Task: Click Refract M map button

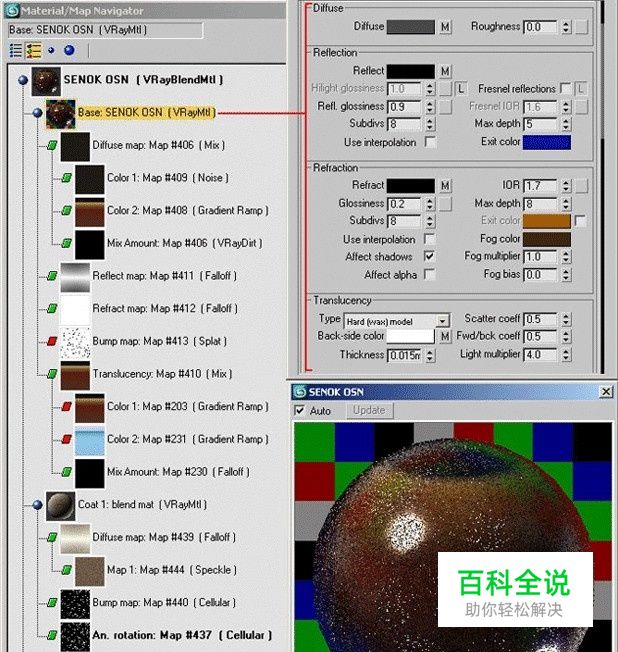Action: tap(445, 185)
